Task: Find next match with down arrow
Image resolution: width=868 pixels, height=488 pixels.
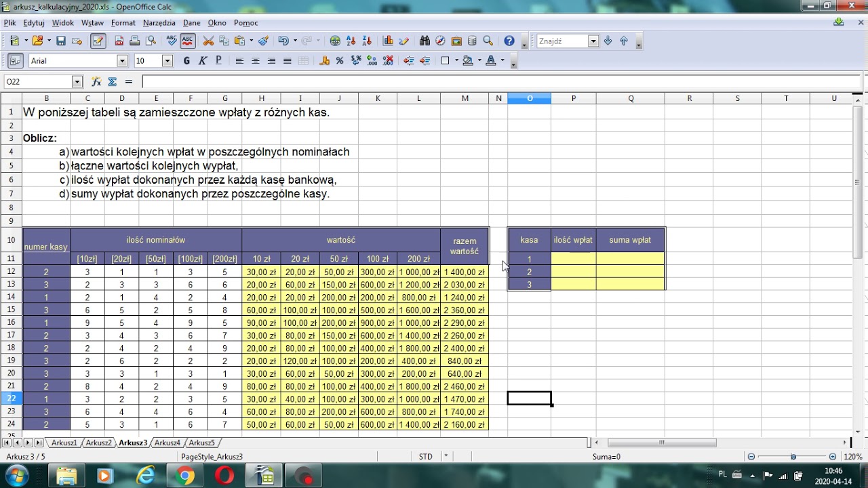Action: [608, 41]
